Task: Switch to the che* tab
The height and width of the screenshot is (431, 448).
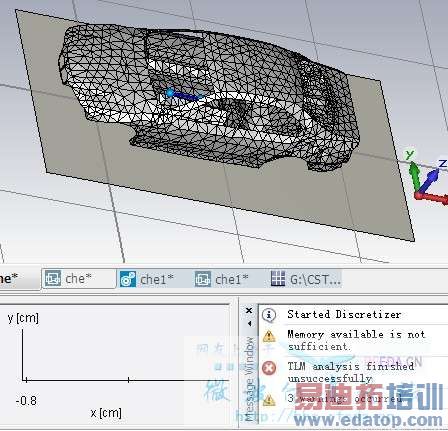Action: click(x=79, y=279)
